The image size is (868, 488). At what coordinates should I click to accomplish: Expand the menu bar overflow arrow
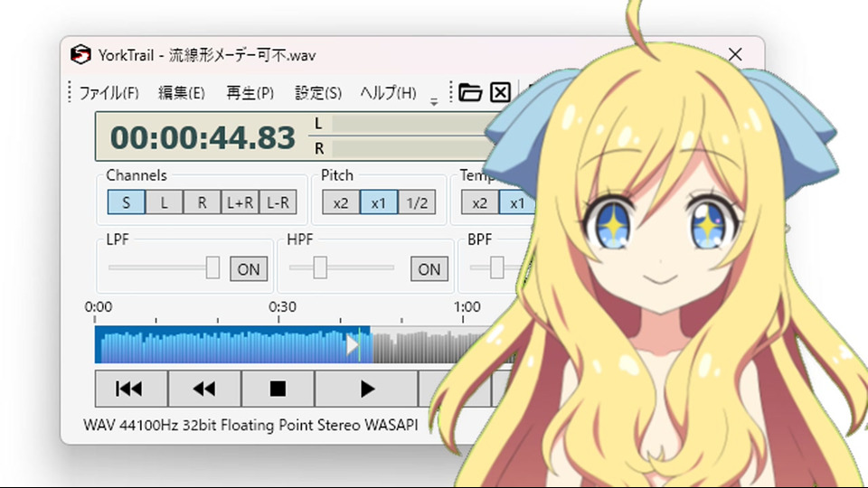tap(434, 102)
